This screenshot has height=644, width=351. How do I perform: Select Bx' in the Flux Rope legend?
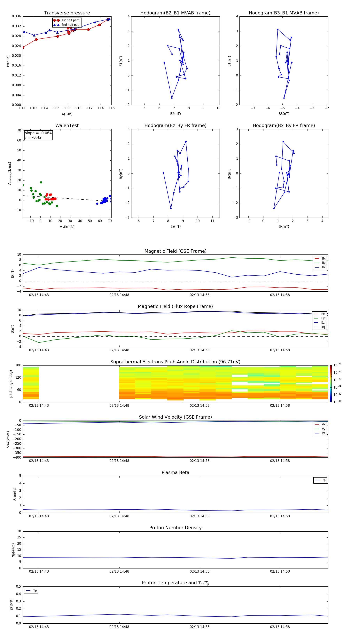pyautogui.click(x=320, y=314)
